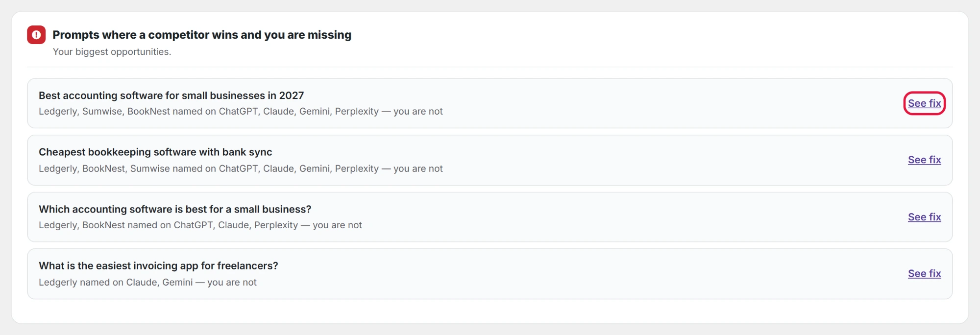980x335 pixels.
Task: Click 'Ledgerly, BookNest, Sumwise named on ChatGPT' line
Action: 241,168
